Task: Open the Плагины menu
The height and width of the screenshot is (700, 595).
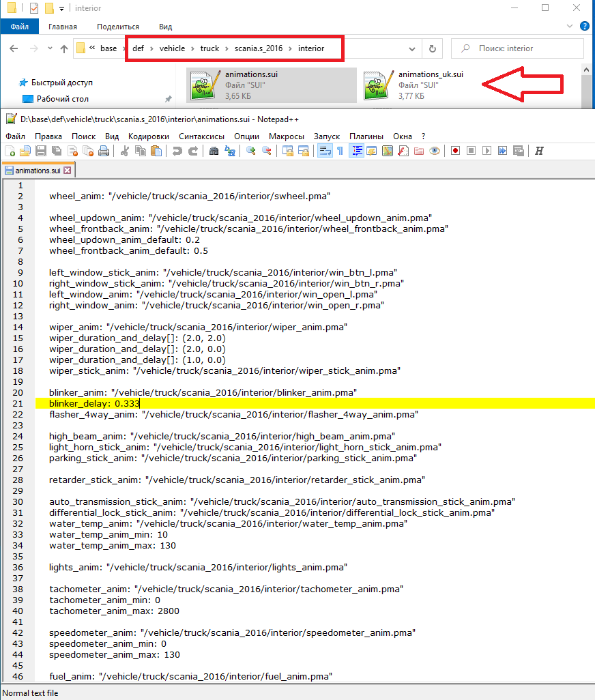Action: point(366,136)
